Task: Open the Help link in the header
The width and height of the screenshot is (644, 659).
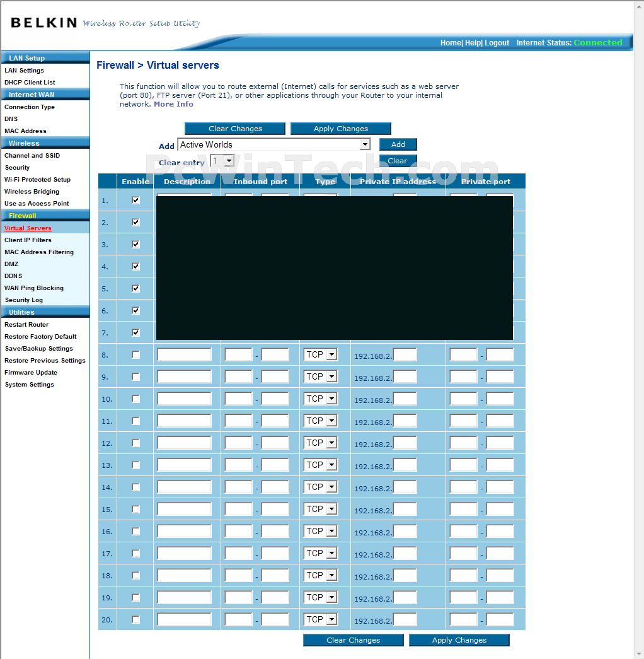Action: (473, 43)
